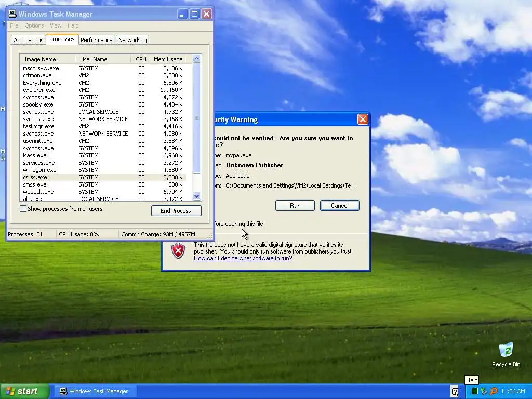Sort by CPU column header
This screenshot has width=532, height=399.
click(x=141, y=59)
